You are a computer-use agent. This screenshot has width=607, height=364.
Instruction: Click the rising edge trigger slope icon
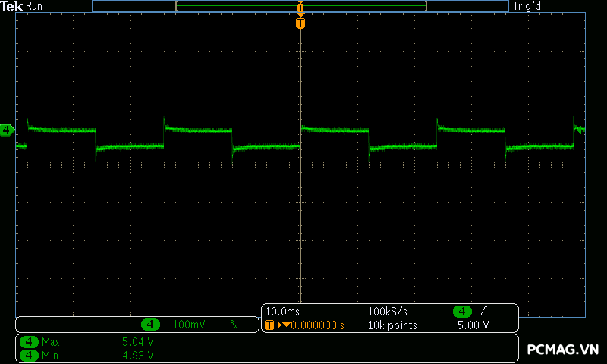click(483, 312)
